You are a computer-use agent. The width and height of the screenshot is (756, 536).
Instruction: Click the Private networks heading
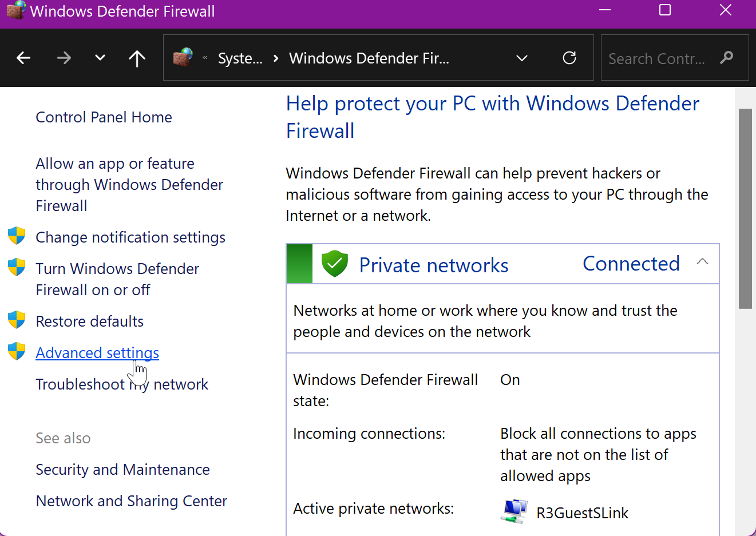(x=434, y=265)
